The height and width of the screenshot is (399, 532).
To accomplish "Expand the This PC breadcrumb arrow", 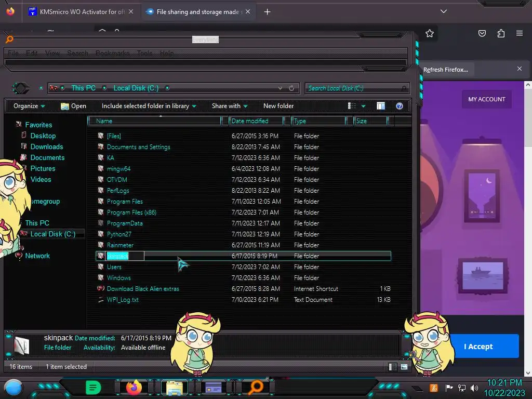I will point(105,88).
